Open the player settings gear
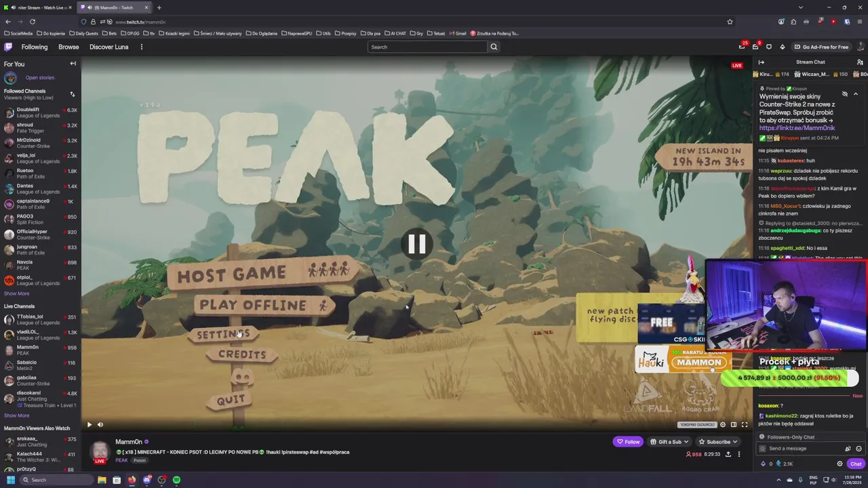The height and width of the screenshot is (488, 868). pos(723,425)
